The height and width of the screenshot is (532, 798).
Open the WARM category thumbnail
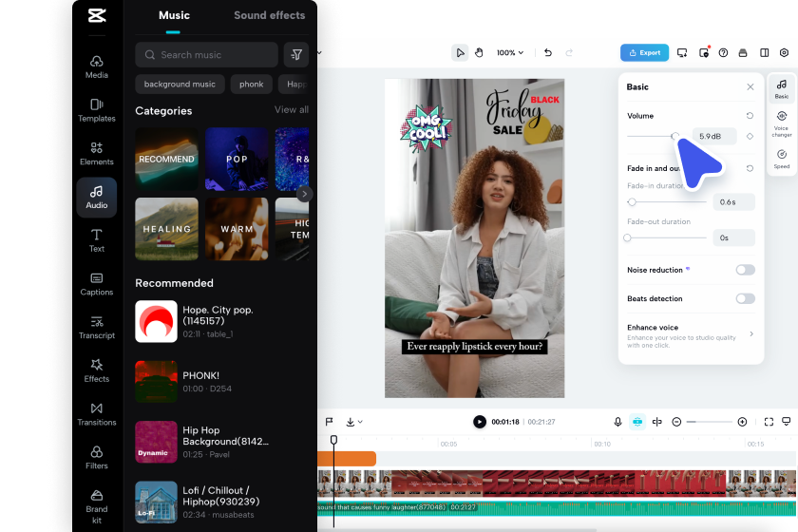[237, 229]
